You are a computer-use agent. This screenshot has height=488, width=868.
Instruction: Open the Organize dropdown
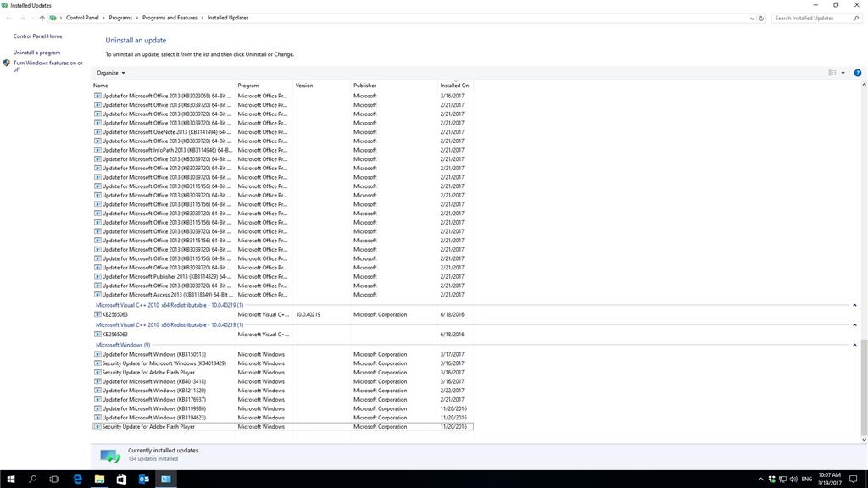click(111, 73)
